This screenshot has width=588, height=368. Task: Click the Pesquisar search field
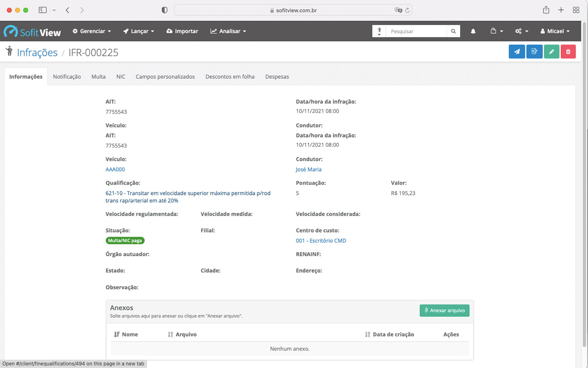[x=416, y=31]
